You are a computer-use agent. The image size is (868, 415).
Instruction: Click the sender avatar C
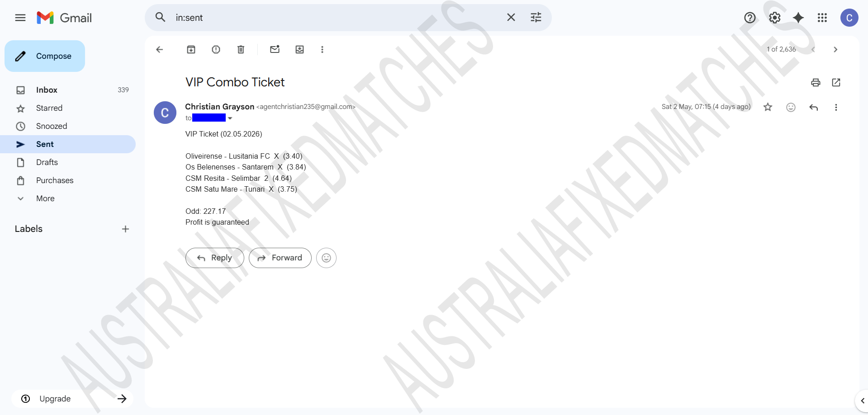pyautogui.click(x=165, y=113)
